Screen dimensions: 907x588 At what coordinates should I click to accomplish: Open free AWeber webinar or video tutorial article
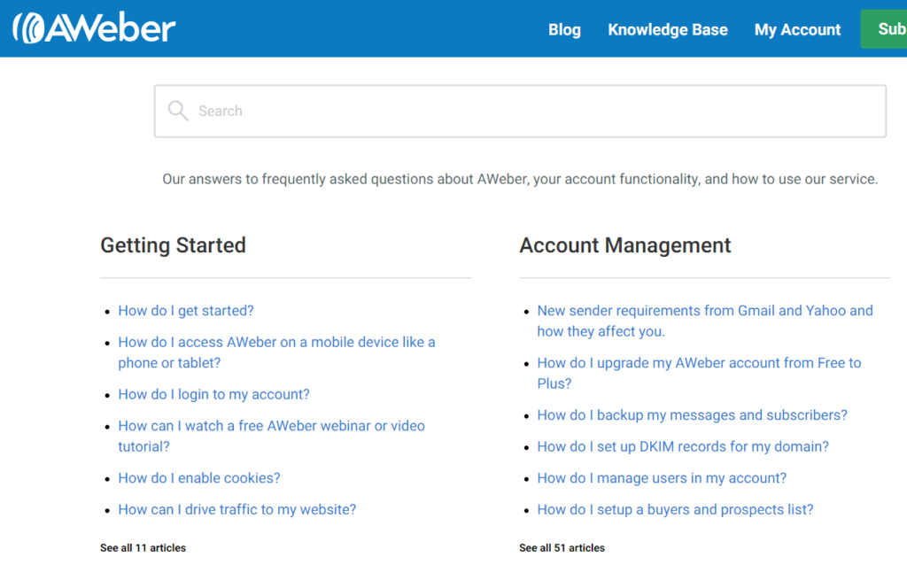pos(271,436)
